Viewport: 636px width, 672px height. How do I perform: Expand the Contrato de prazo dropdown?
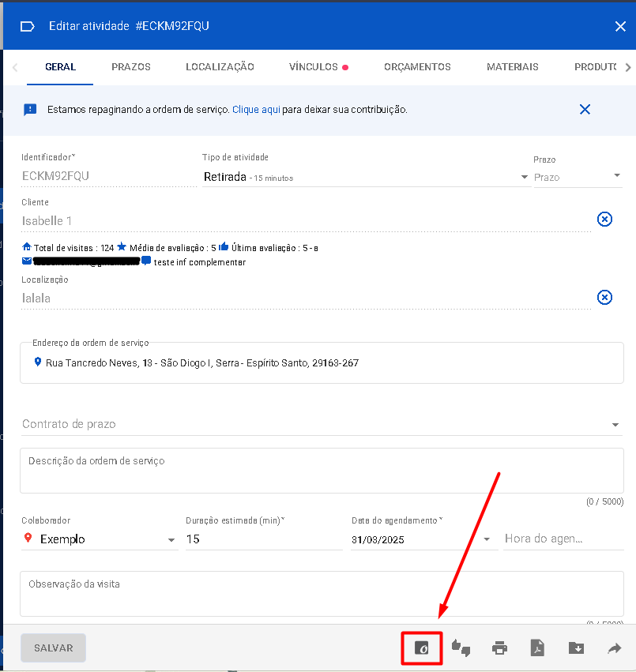[615, 425]
